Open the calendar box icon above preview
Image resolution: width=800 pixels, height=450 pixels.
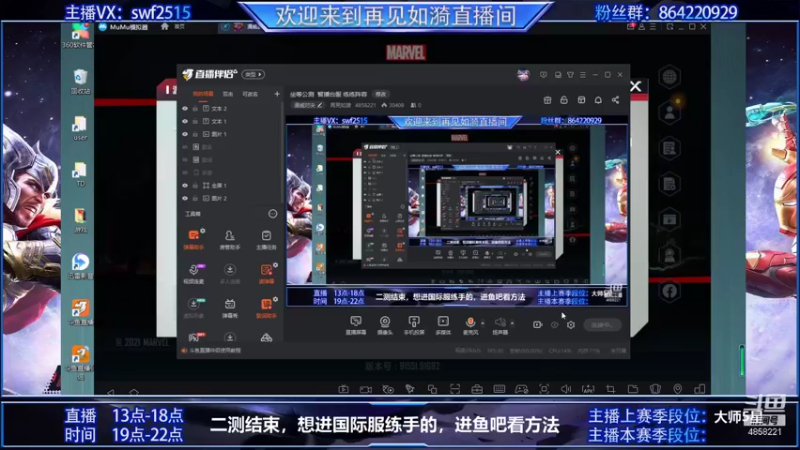(547, 100)
